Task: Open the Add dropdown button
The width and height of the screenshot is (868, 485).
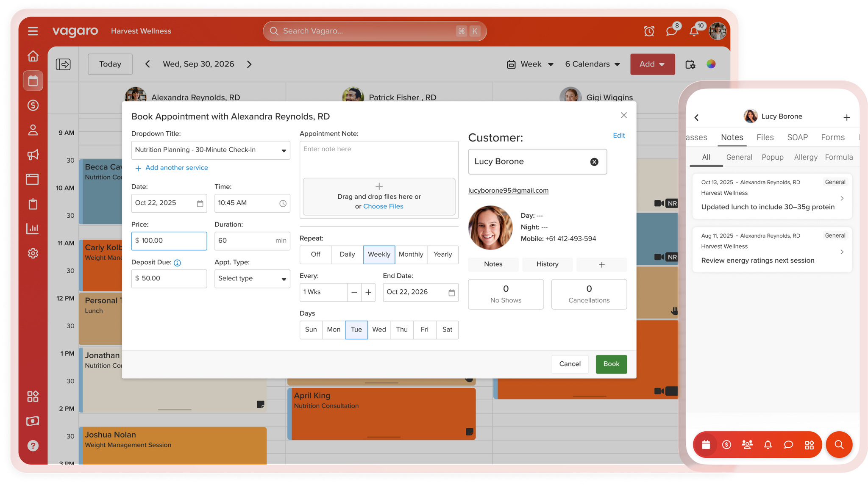Action: [x=652, y=64]
